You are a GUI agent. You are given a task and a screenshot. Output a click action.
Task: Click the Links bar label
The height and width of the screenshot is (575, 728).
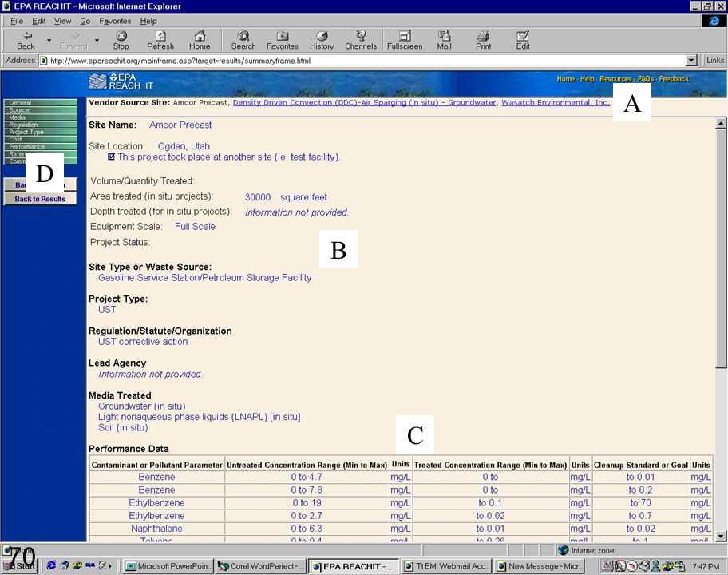click(x=715, y=61)
